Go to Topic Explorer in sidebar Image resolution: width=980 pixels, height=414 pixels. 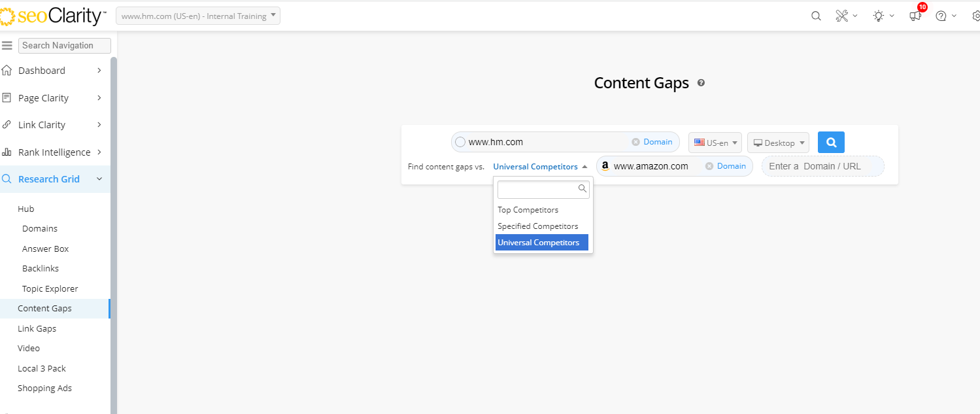tap(50, 288)
